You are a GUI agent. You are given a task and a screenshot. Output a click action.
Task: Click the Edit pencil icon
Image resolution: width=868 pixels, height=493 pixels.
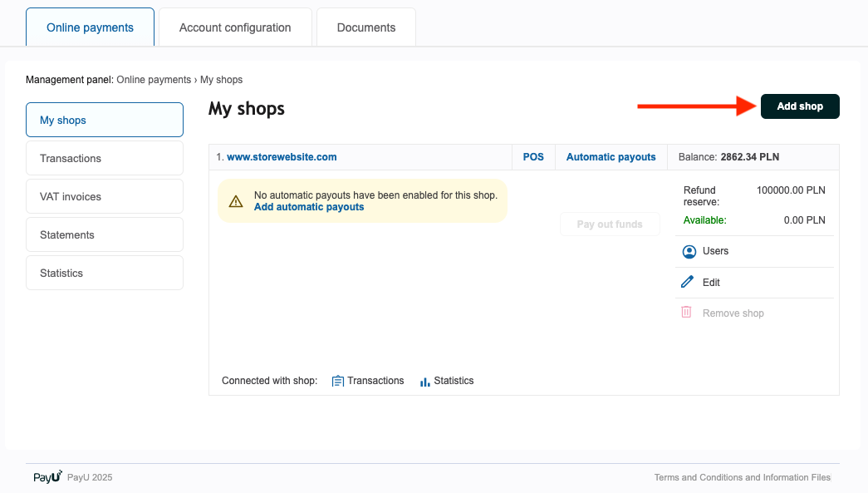(687, 283)
